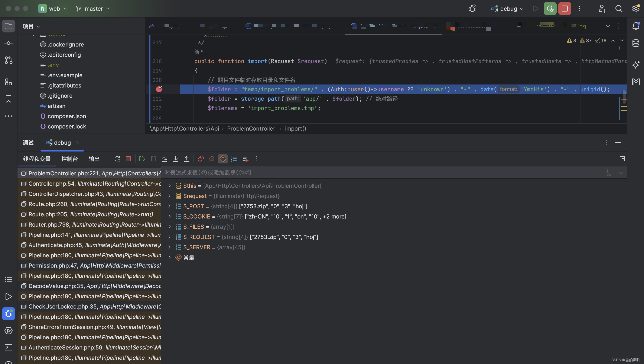
Task: Click the \App\Http\Controllers\Api breadcrumb
Action: pyautogui.click(x=184, y=128)
